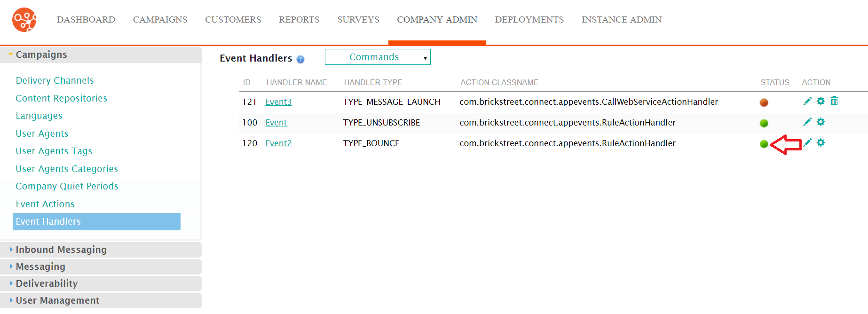
Task: Click the ID 121 cell
Action: pos(250,102)
